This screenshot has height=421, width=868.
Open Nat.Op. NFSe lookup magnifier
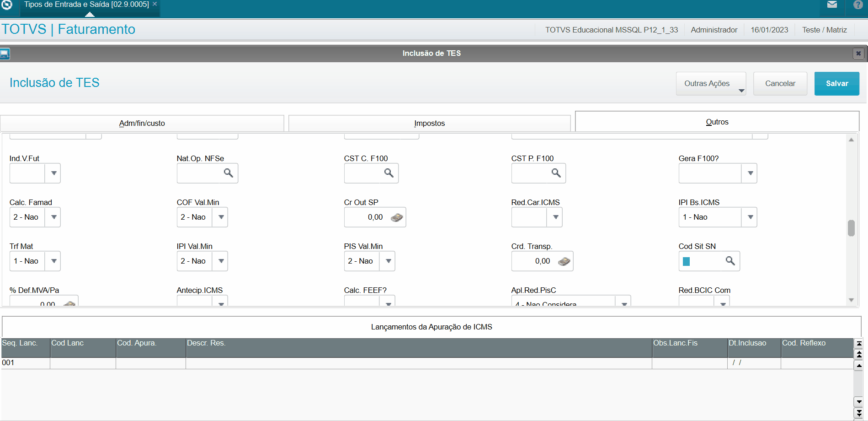coord(229,173)
